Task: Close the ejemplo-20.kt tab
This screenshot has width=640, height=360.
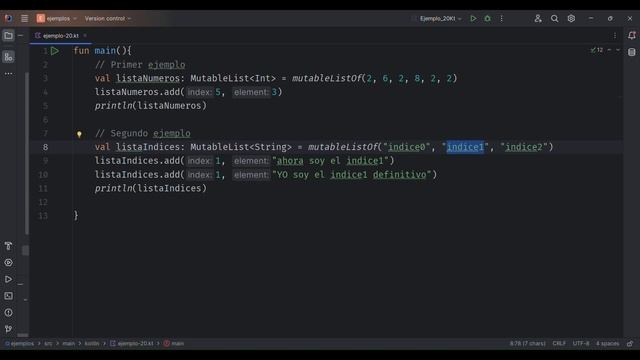Action: point(85,36)
